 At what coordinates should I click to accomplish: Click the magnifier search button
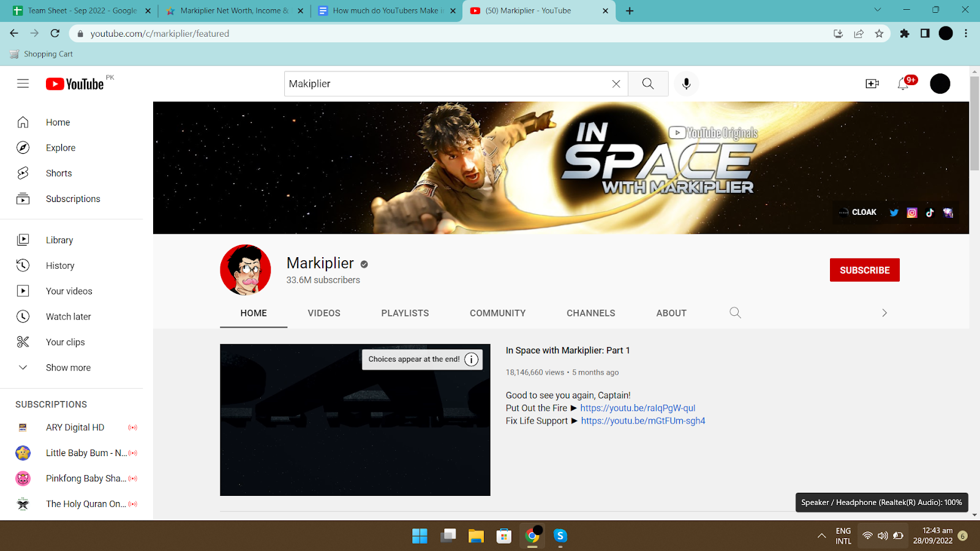point(648,84)
